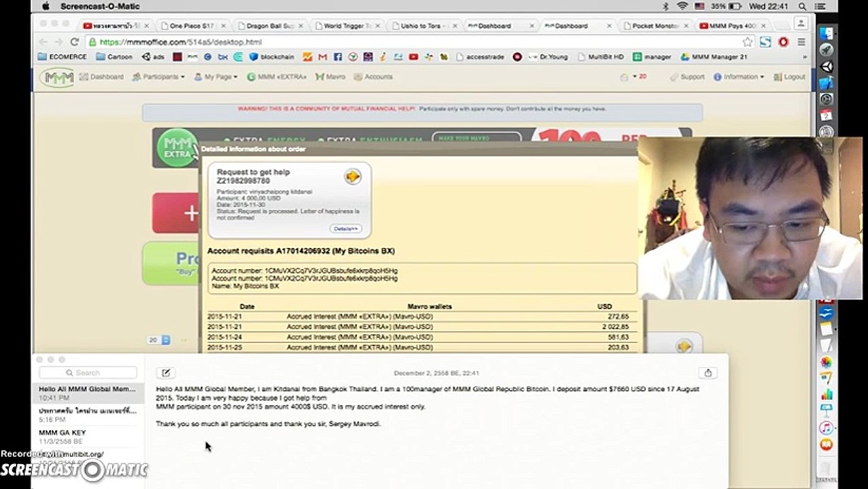Open the Mavro menu item
The width and height of the screenshot is (868, 489).
(x=330, y=77)
